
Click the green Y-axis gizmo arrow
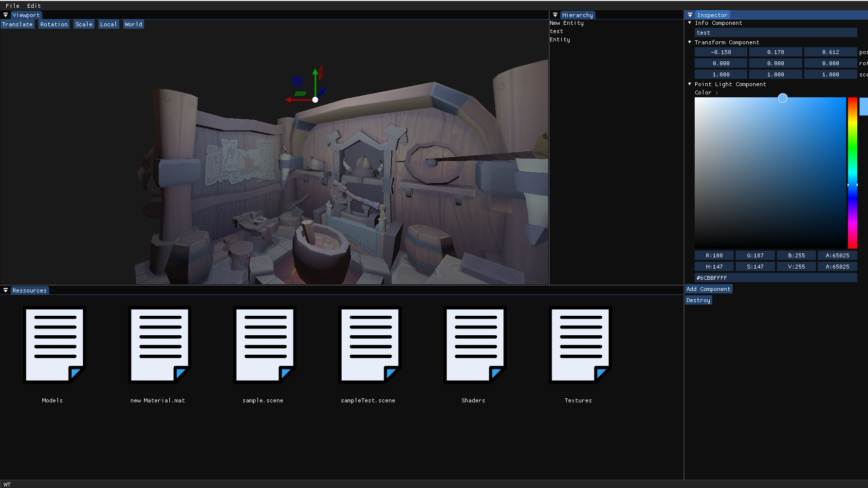pos(315,80)
